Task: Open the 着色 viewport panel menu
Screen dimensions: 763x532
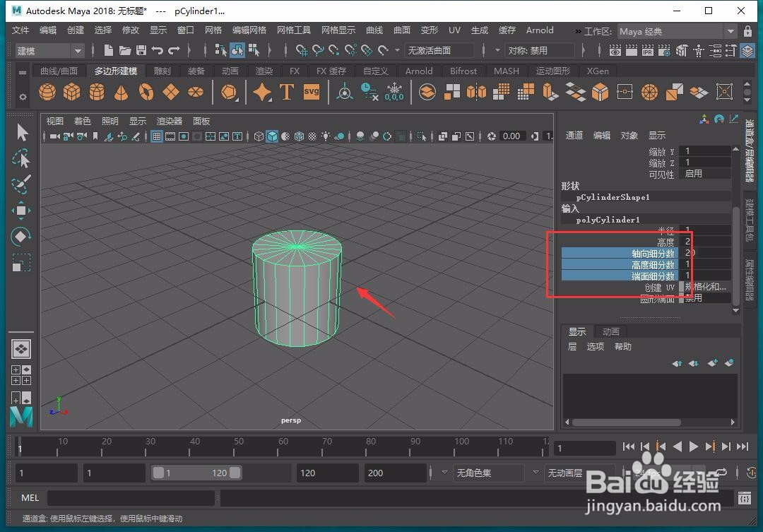Action: coord(82,122)
